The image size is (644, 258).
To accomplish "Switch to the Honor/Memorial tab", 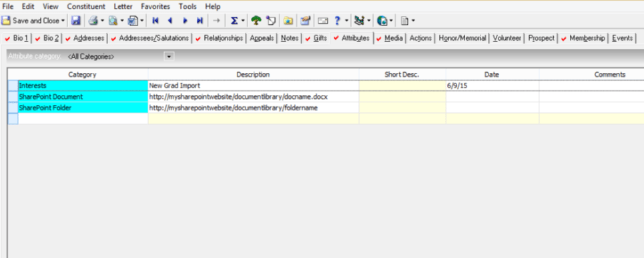I will pyautogui.click(x=462, y=38).
